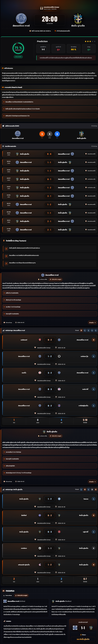Open the 26/12 0 - 0 match row
This screenshot has width=98, height=644.
(49, 154)
